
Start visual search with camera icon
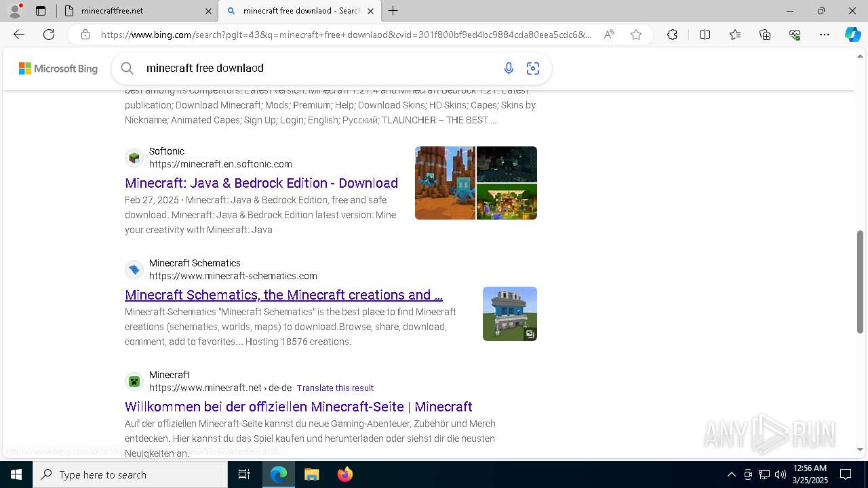(x=533, y=68)
